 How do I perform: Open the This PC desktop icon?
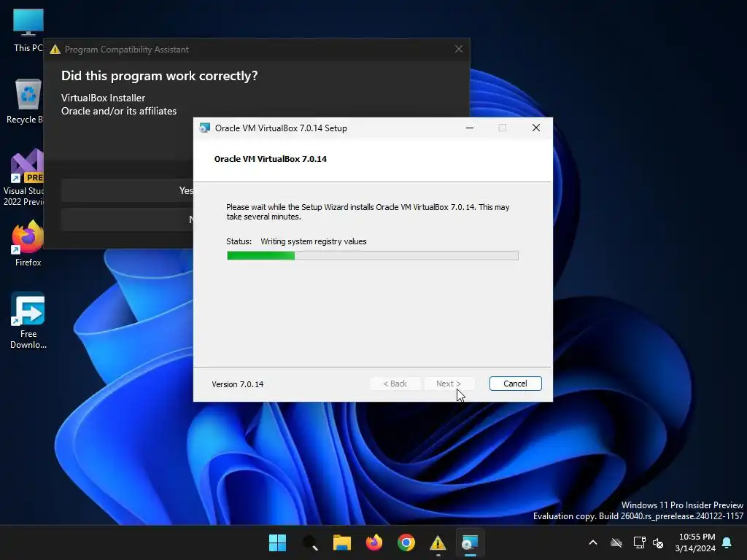click(28, 30)
